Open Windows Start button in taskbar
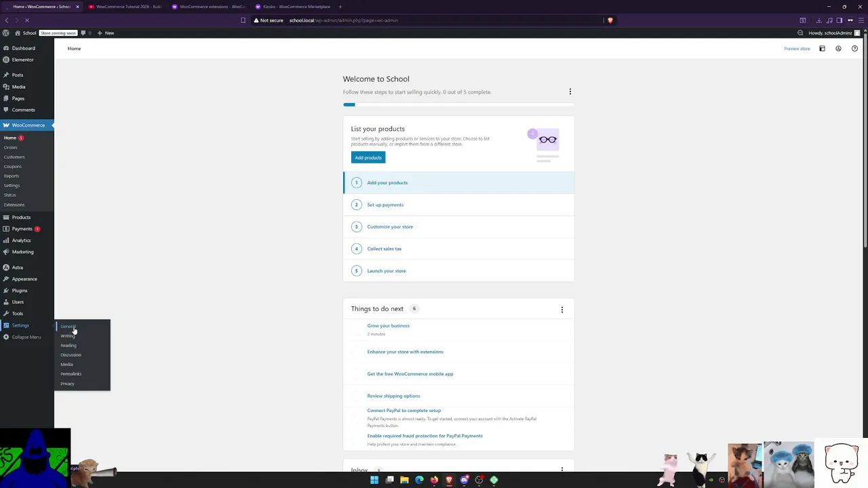Image resolution: width=868 pixels, height=488 pixels. pos(374,480)
